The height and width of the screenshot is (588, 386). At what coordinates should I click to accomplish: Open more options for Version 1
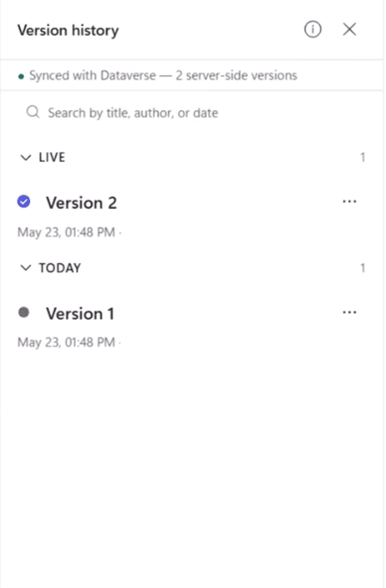pos(349,312)
